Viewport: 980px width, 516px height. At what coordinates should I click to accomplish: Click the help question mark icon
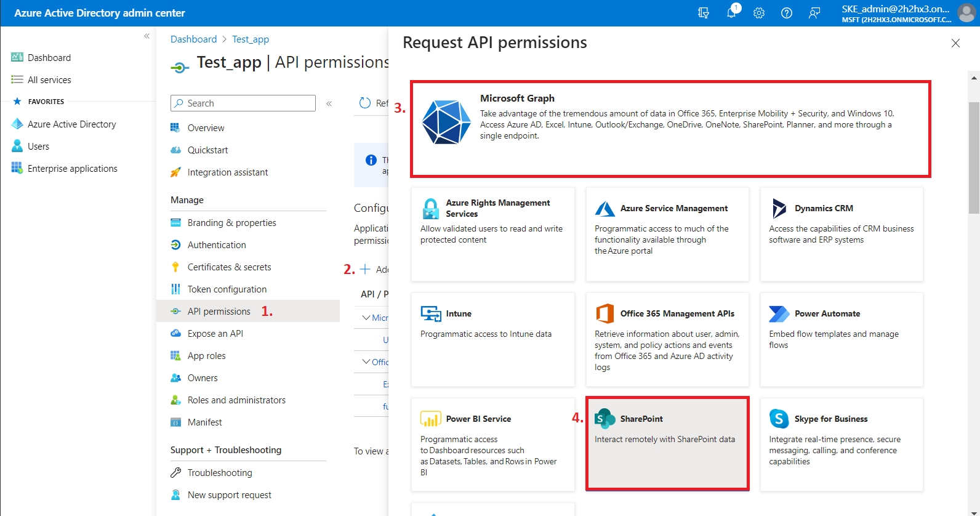click(787, 13)
